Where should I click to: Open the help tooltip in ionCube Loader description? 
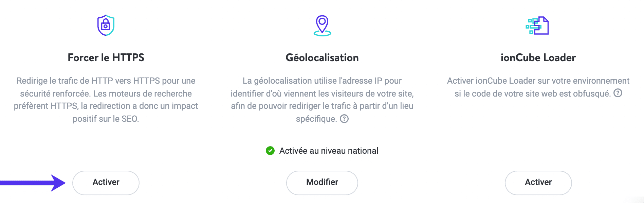618,93
